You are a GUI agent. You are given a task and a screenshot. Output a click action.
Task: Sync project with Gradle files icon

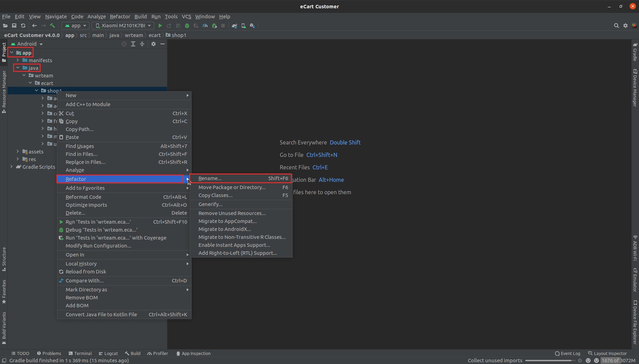(x=234, y=26)
